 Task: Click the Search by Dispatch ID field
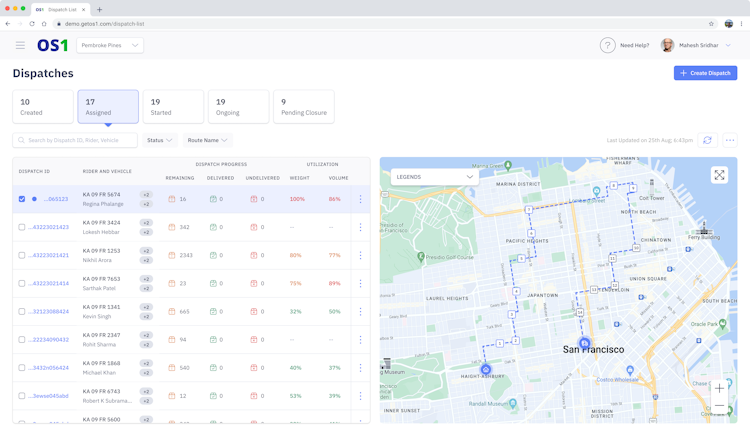pos(75,140)
